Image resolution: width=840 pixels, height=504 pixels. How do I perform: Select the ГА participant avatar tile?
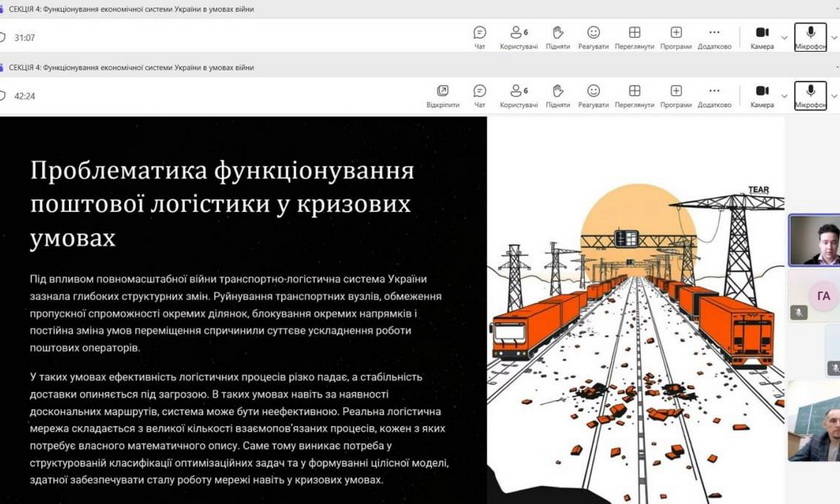[823, 296]
